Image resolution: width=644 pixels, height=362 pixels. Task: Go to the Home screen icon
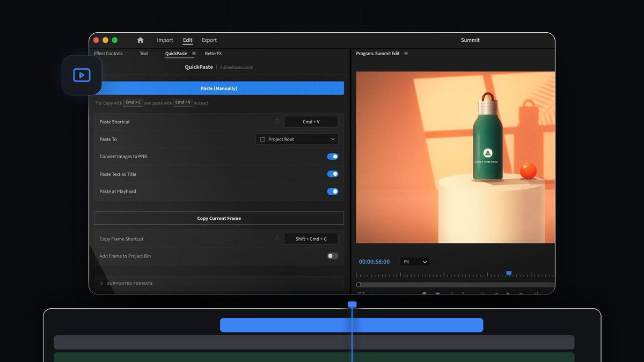click(x=141, y=40)
